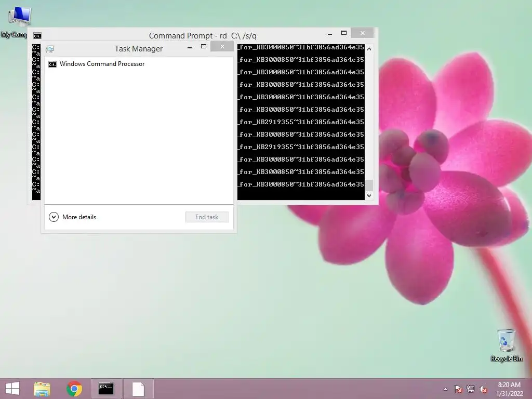Minimize the Command Prompt window
Screen dimensions: 532x399
pos(330,33)
